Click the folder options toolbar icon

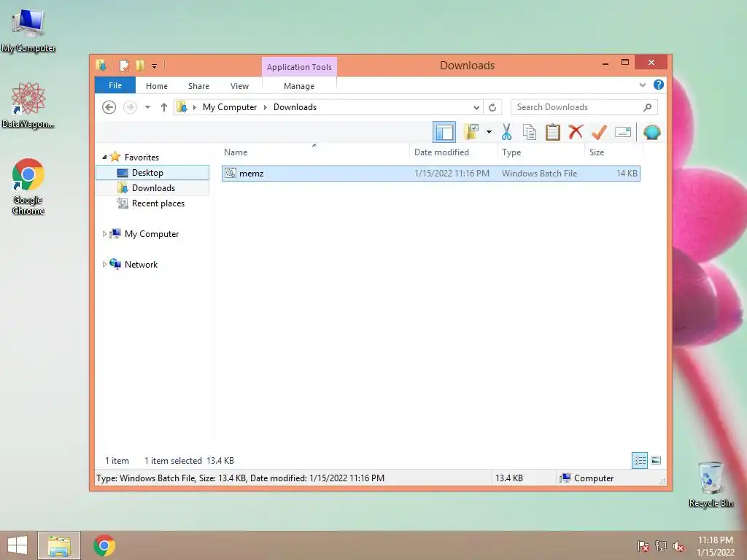[x=472, y=132]
